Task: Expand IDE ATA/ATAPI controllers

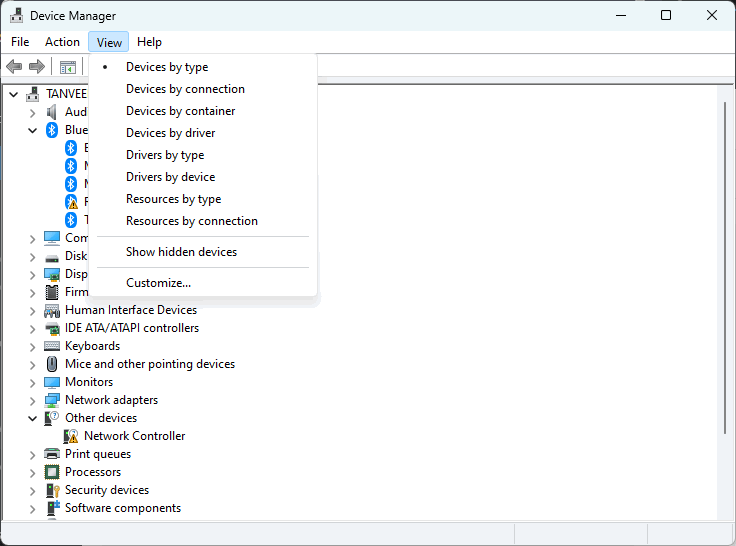Action: 32,329
